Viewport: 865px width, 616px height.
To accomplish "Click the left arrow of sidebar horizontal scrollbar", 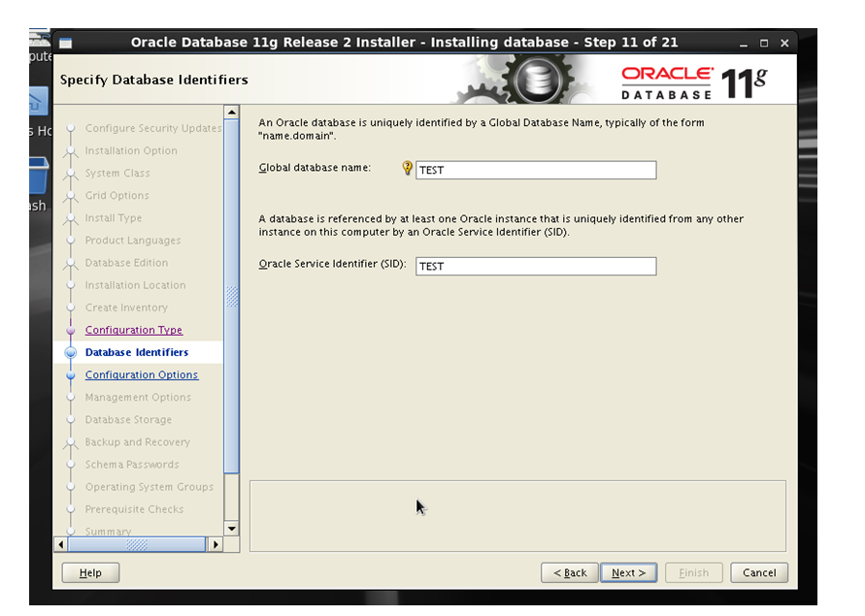I will point(61,544).
